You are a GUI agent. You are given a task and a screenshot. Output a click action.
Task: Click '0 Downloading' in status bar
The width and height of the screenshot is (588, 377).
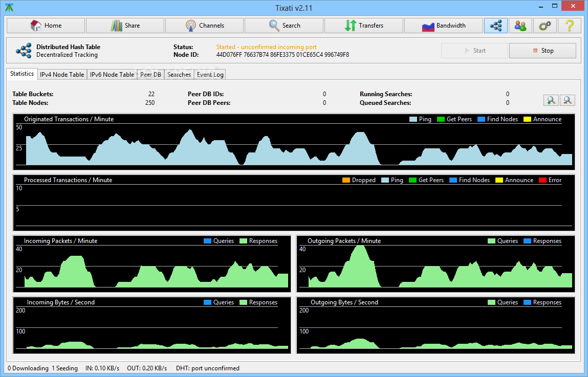tap(28, 368)
